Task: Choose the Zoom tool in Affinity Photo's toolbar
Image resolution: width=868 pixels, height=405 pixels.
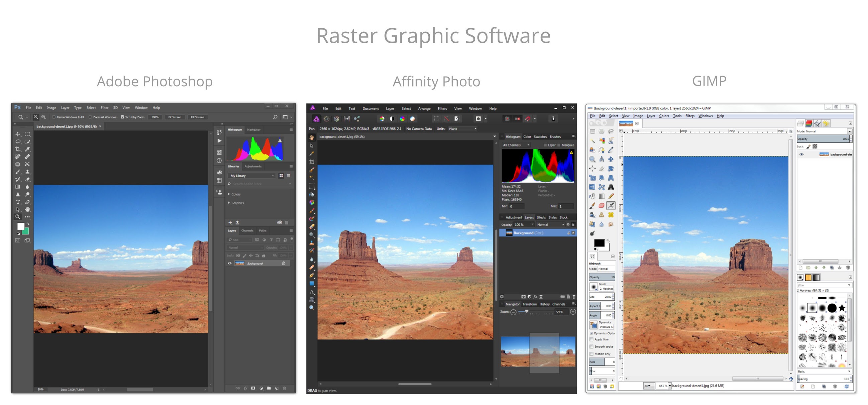Action: [312, 308]
